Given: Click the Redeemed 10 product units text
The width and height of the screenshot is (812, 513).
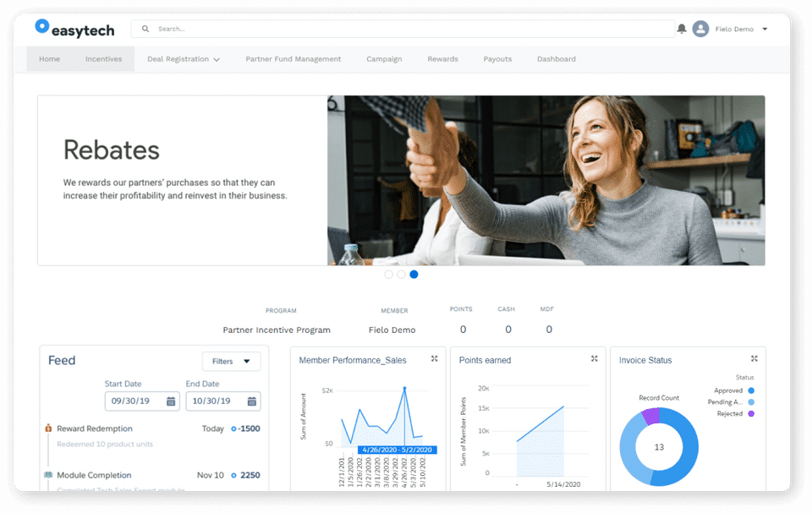Looking at the screenshot, I should (x=105, y=445).
